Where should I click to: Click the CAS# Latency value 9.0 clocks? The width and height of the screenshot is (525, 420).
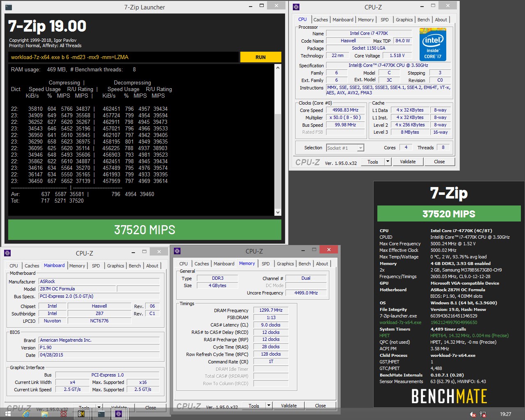(x=271, y=325)
